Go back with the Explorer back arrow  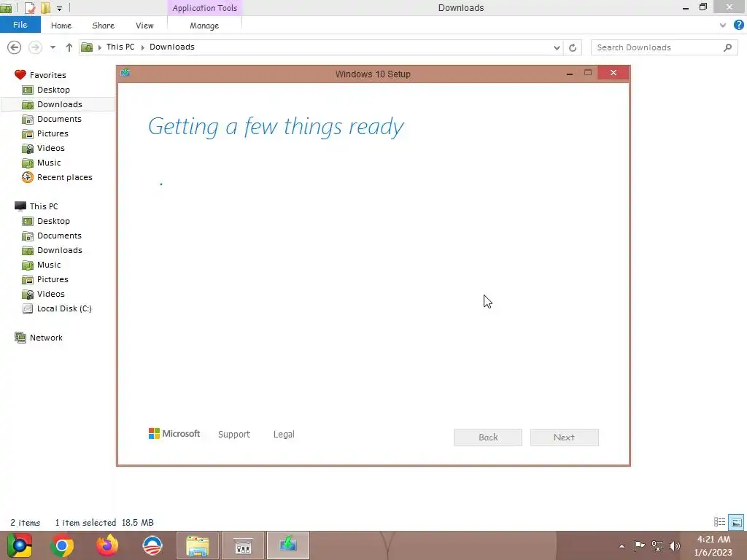pyautogui.click(x=15, y=47)
